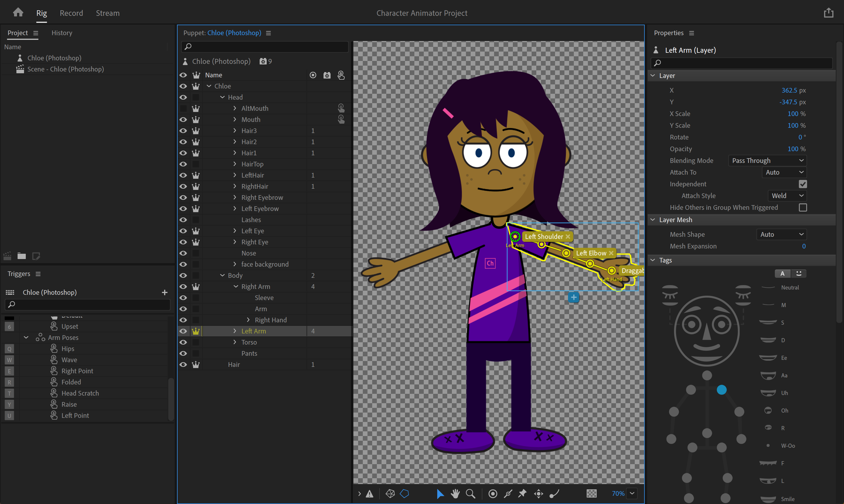Click Add Trigger button in Triggers panel
This screenshot has height=504, width=844.
tap(165, 292)
